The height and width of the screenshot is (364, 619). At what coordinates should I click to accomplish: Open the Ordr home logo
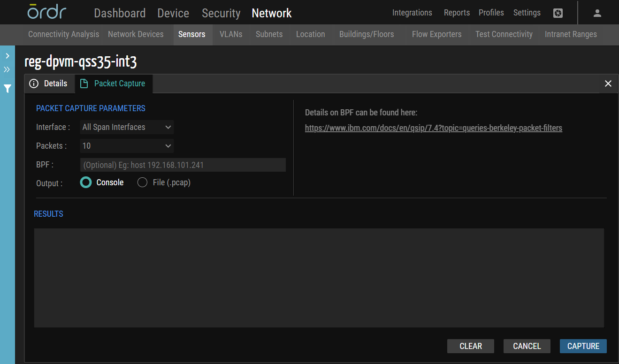point(46,12)
